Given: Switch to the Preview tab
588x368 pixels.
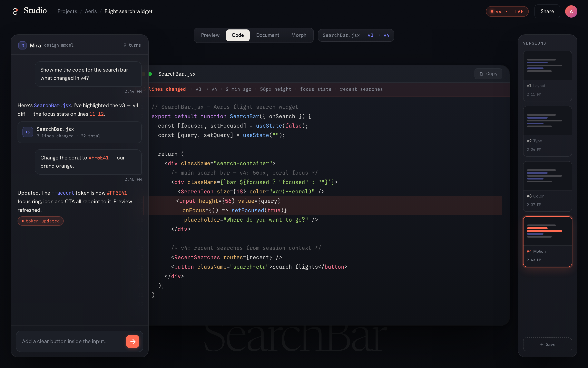Looking at the screenshot, I should pos(210,35).
